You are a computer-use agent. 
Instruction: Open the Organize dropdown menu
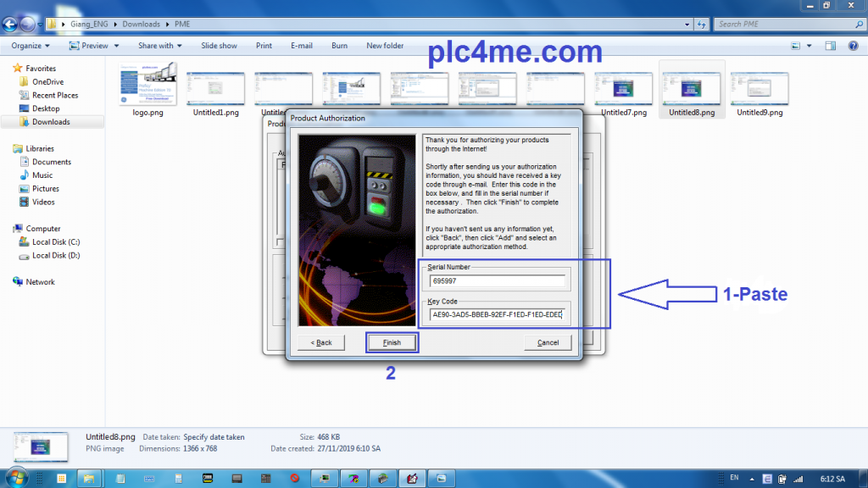pyautogui.click(x=31, y=46)
